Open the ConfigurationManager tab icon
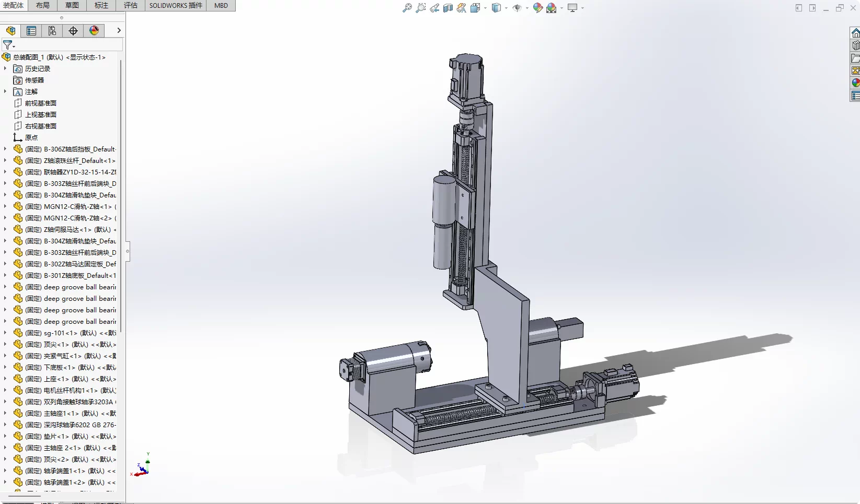 [52, 31]
